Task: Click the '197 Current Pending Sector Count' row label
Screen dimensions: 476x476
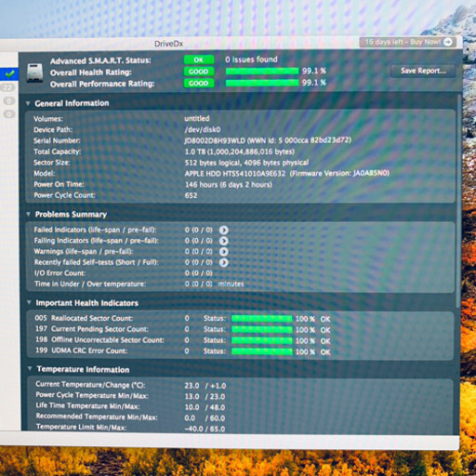Action: (x=92, y=329)
